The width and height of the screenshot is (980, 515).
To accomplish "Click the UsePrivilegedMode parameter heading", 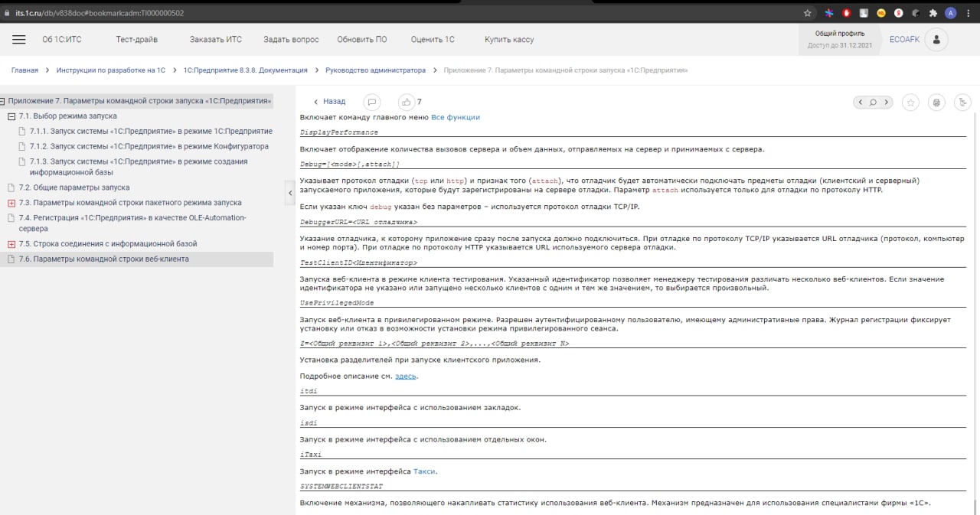I will coord(337,303).
